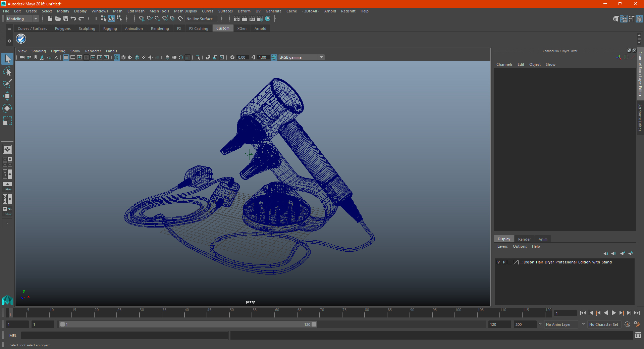Toggle layer visibility V box

[498, 262]
